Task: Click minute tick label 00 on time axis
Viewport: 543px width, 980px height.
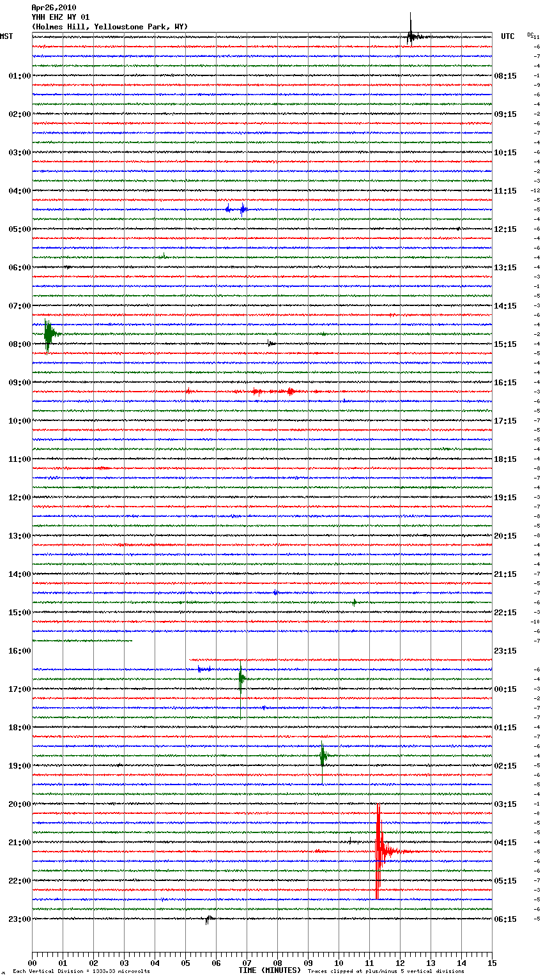Action: [x=32, y=963]
